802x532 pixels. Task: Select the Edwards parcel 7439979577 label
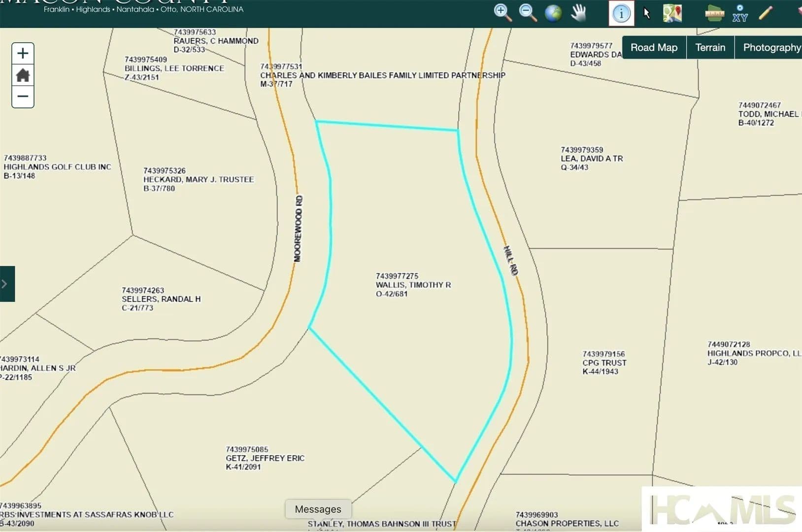[595, 54]
